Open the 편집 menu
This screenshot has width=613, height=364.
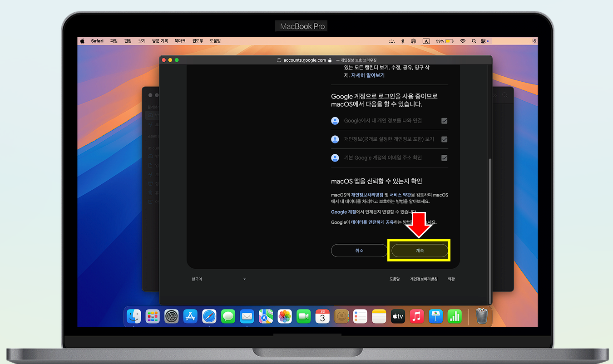[x=128, y=41]
